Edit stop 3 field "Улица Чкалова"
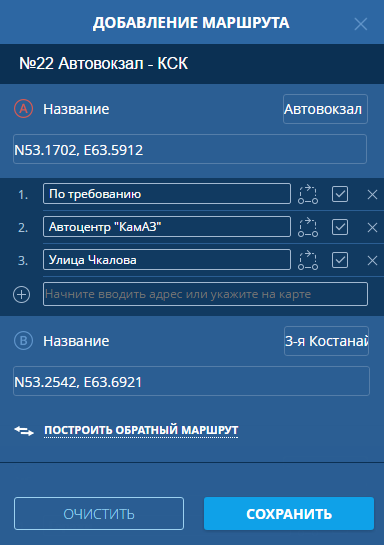Viewport: 384px width, 545px height. (x=167, y=260)
